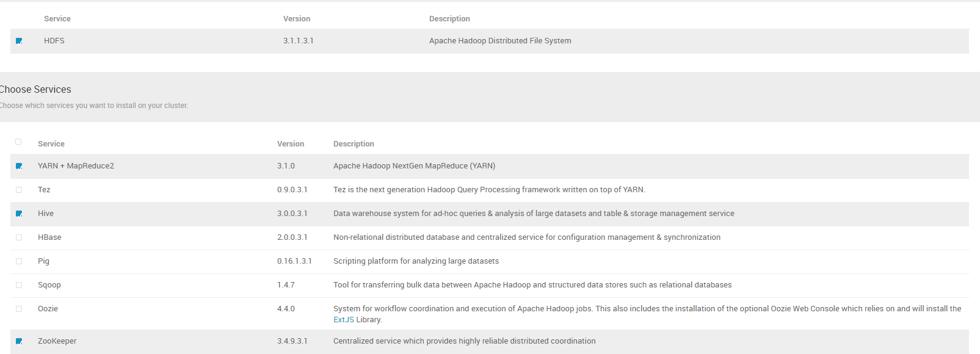Click the HDFS service name
The height and width of the screenshot is (354, 980).
tap(54, 41)
